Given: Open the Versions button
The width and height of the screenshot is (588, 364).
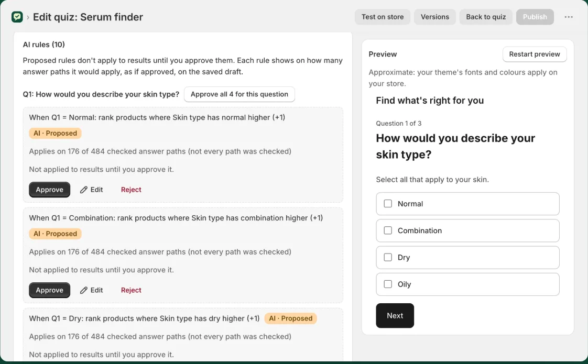Looking at the screenshot, I should 434,17.
